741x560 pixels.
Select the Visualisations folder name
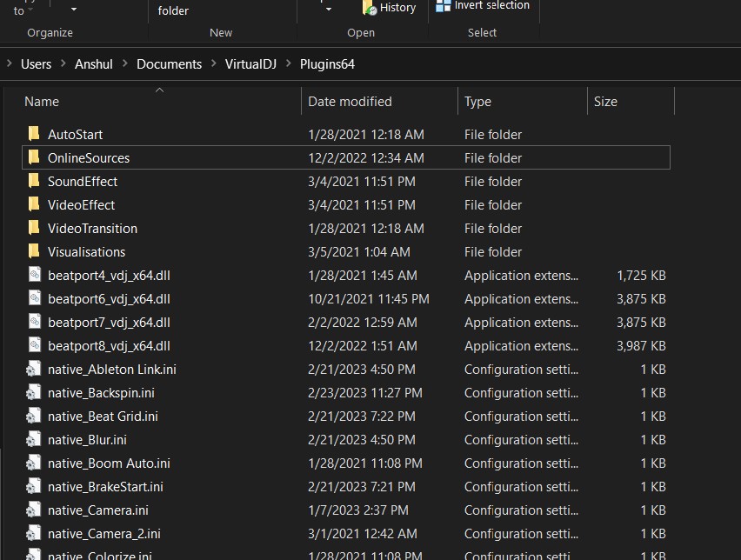[x=86, y=252]
